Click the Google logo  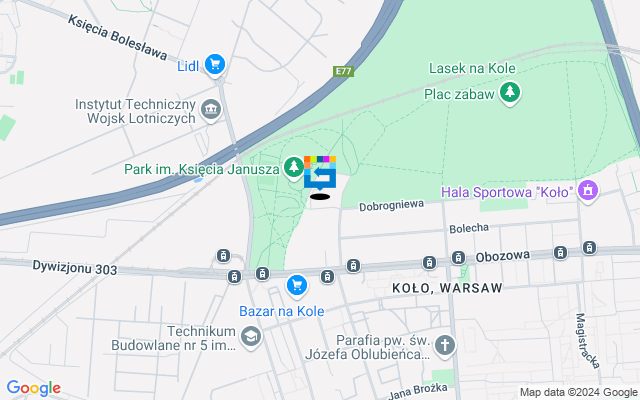[34, 388]
